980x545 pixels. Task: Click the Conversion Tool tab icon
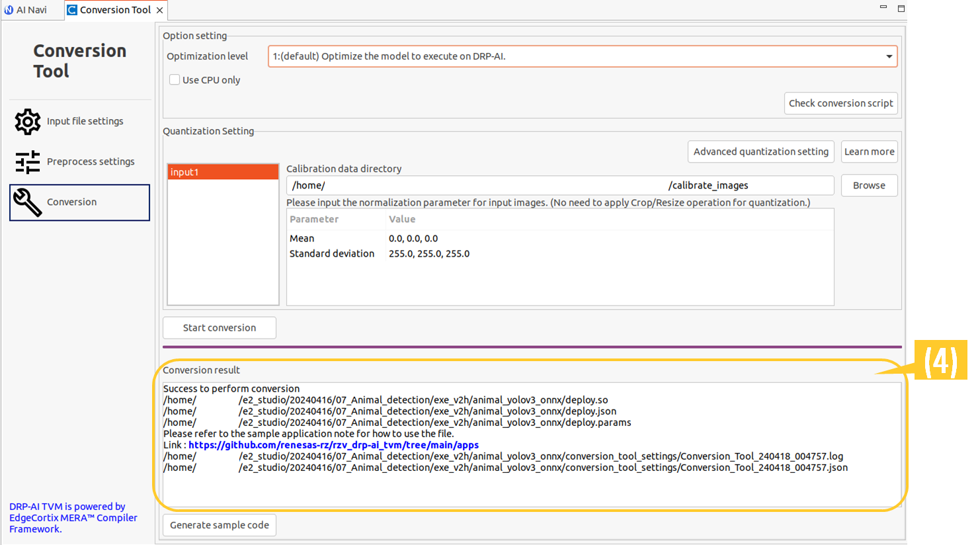tap(72, 10)
